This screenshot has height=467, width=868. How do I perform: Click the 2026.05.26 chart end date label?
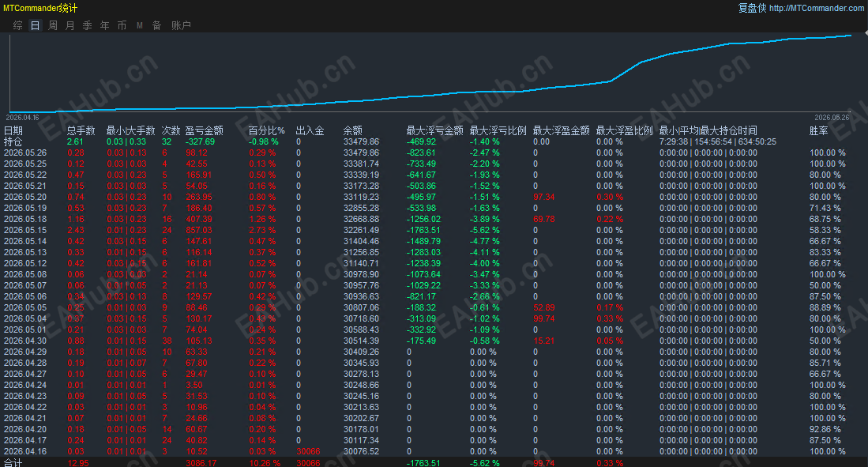tap(832, 118)
